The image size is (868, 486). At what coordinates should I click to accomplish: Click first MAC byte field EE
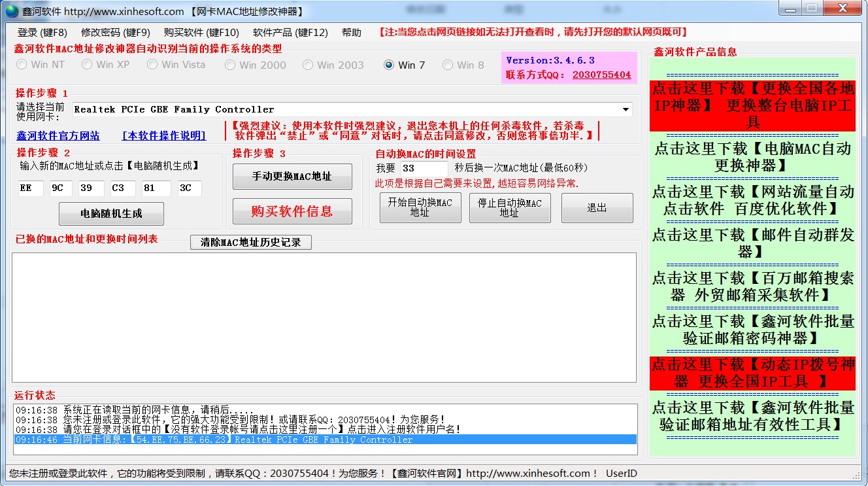point(31,188)
